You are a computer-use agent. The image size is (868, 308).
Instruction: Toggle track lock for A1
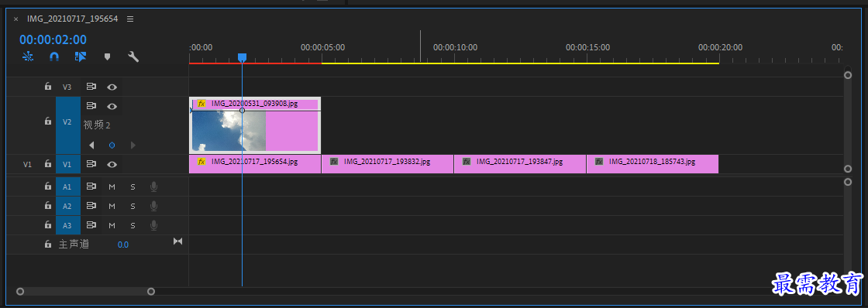point(48,187)
